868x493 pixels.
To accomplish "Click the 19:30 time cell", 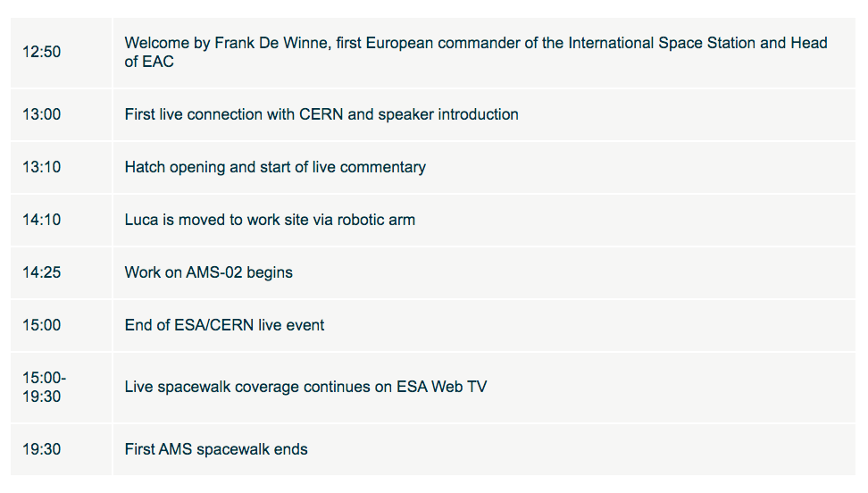I will click(x=61, y=449).
